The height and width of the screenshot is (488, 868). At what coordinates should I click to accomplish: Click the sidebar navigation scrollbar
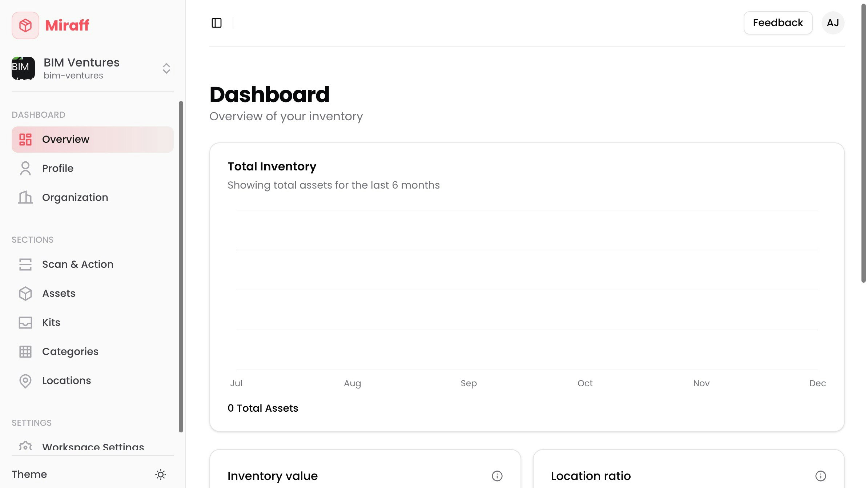pyautogui.click(x=181, y=267)
